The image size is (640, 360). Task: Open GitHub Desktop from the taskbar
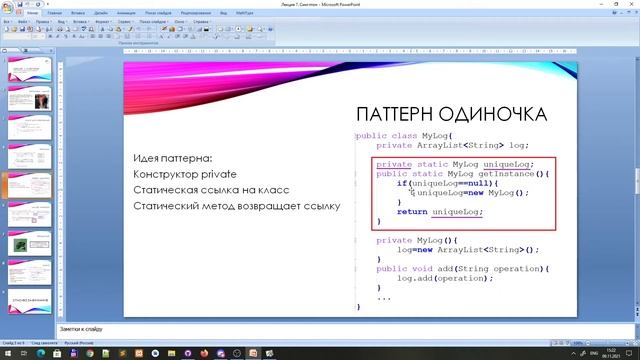[x=188, y=353]
